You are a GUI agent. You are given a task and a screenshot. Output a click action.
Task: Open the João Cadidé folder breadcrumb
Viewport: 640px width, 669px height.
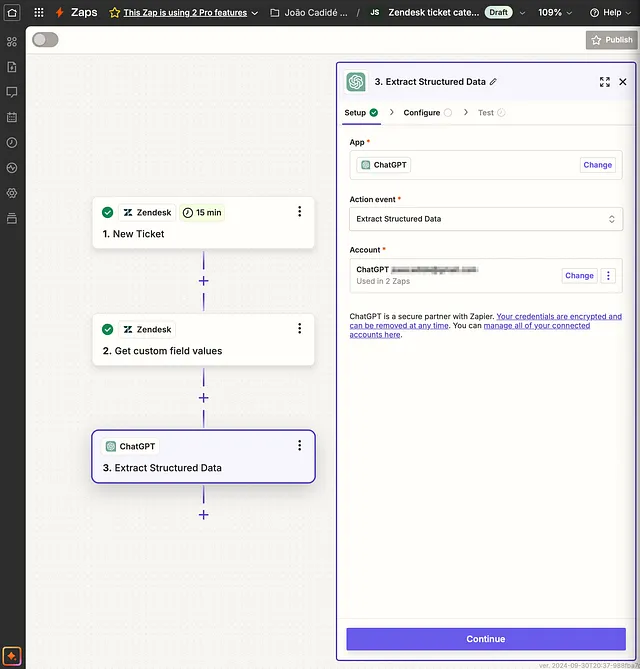tap(309, 13)
